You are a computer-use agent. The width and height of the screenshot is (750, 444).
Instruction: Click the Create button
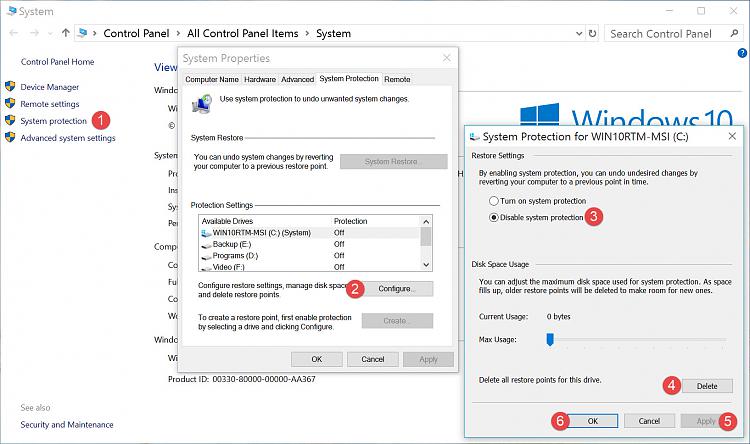tap(397, 321)
